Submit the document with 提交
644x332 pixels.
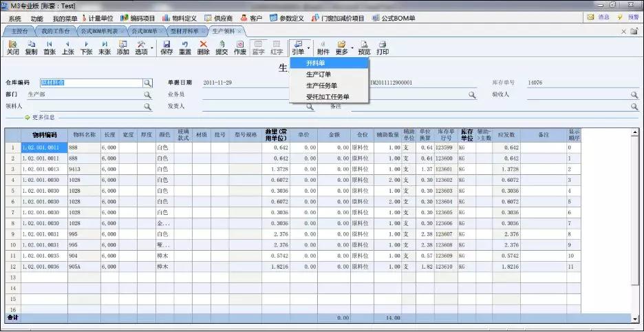222,48
